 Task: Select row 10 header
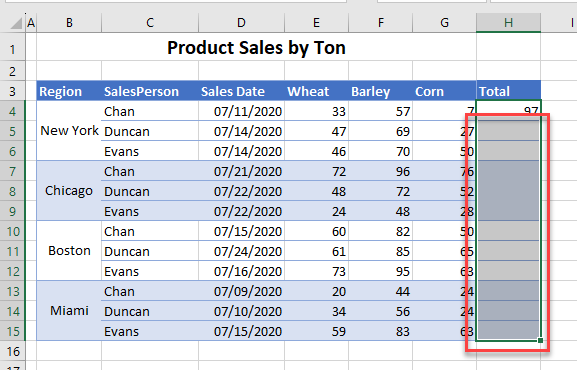(13, 231)
